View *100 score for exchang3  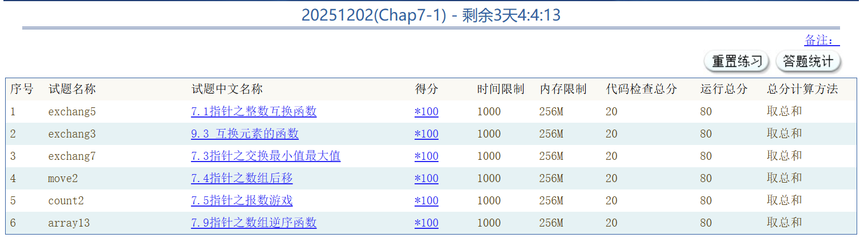427,134
